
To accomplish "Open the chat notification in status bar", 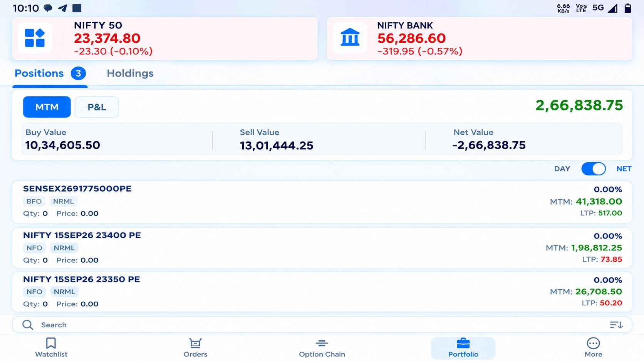I will [48, 8].
